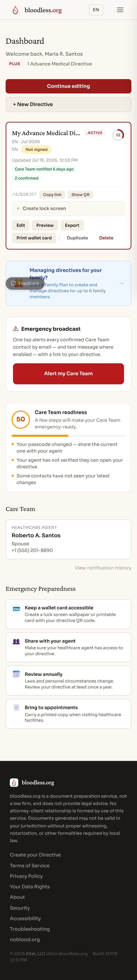
Task: Click Alert my Care Team button
Action: pyautogui.click(x=69, y=374)
